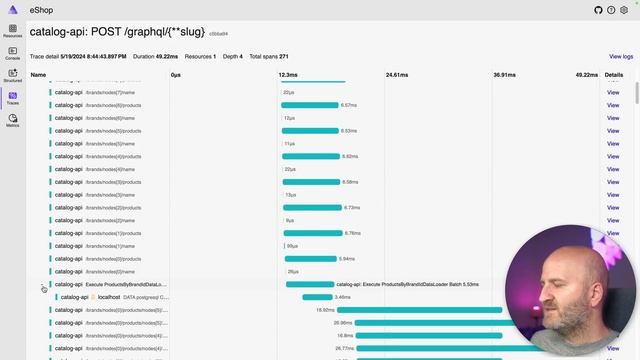Viewport: 640px width, 360px height.
Task: Click the Details column header
Action: click(x=614, y=75)
